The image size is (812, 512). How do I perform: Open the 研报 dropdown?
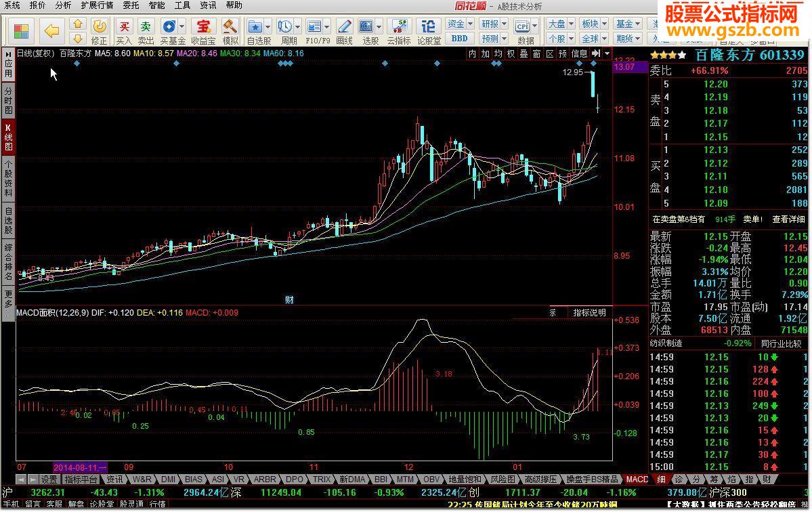(x=494, y=24)
